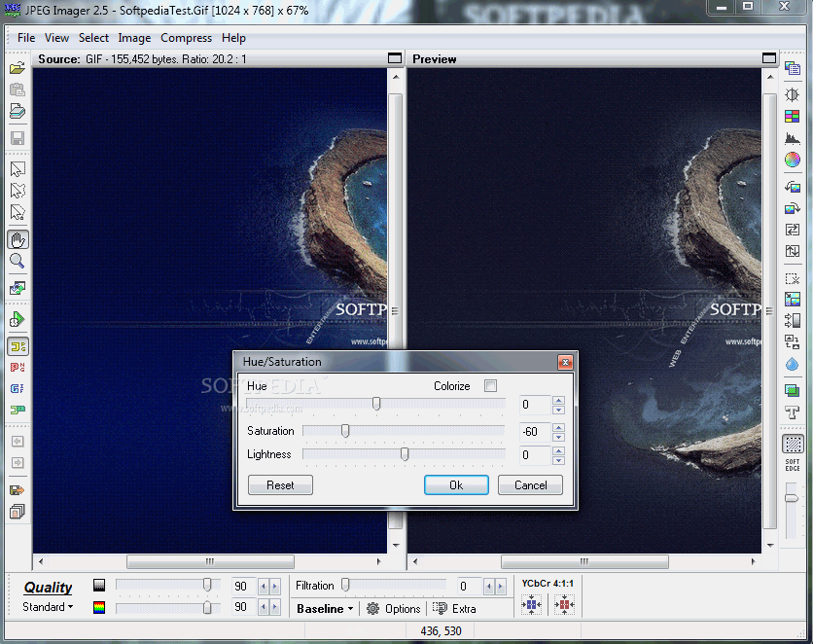The height and width of the screenshot is (644, 813).
Task: Open the Image menu
Action: (x=134, y=38)
